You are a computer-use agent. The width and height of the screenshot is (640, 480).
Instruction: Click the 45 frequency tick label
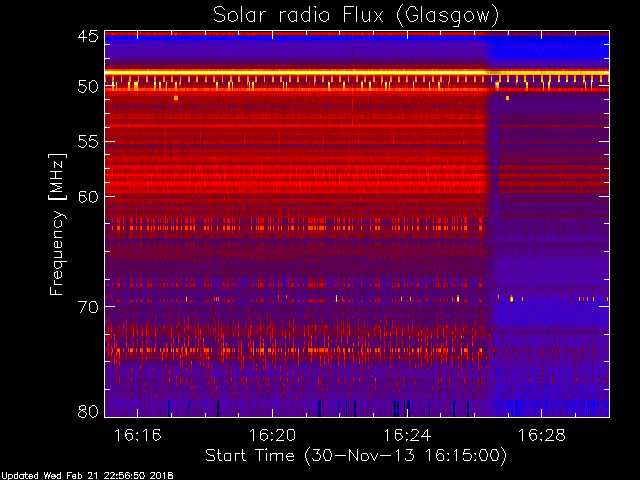(x=88, y=37)
